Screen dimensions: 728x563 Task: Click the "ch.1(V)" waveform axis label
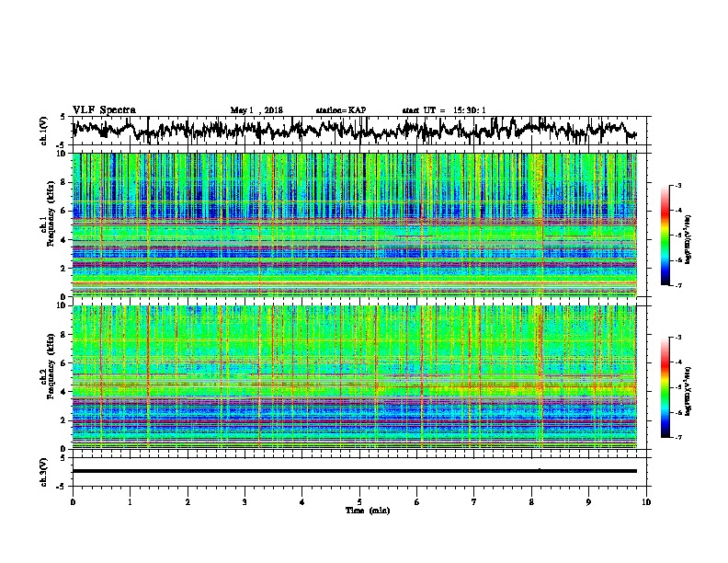(x=44, y=131)
